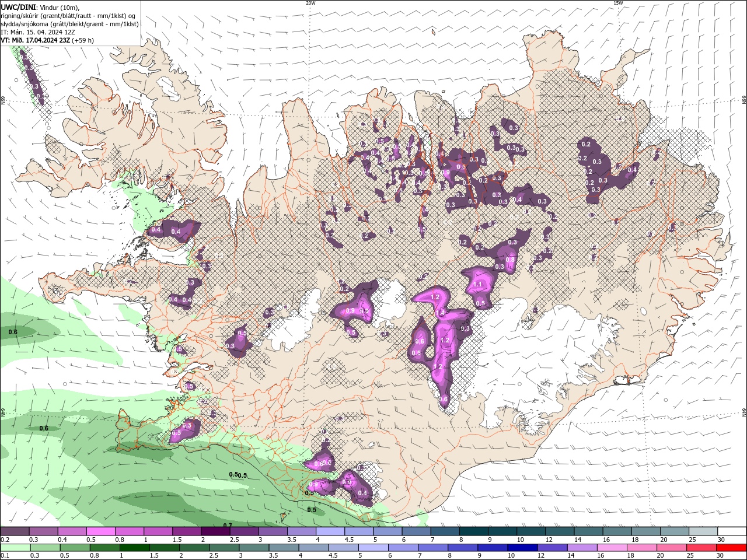Click the snow legend swatch between 0.2 and 0.3
The width and height of the screenshot is (747, 560).
15,531
